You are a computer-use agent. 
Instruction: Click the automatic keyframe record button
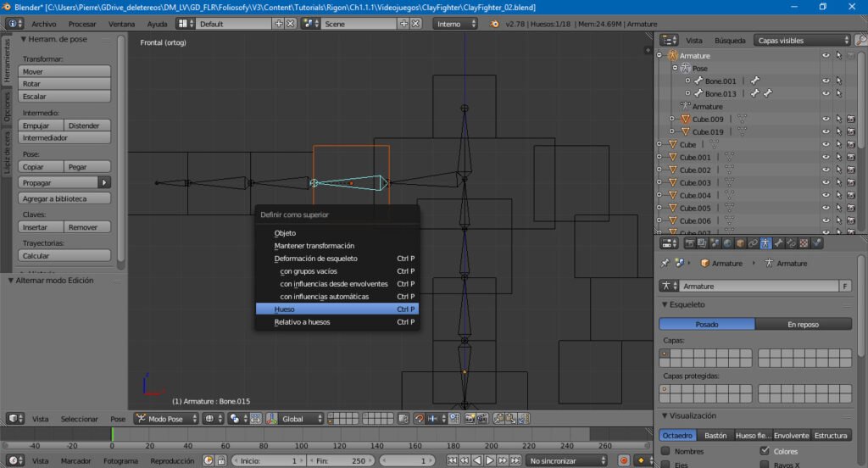[x=624, y=461]
